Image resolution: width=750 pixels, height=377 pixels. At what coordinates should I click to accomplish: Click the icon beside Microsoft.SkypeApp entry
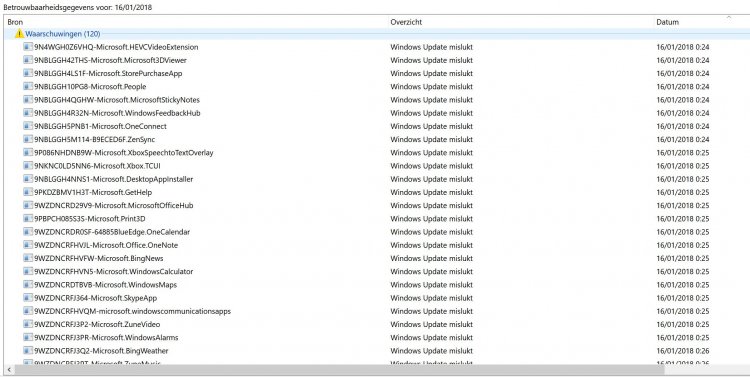point(28,298)
